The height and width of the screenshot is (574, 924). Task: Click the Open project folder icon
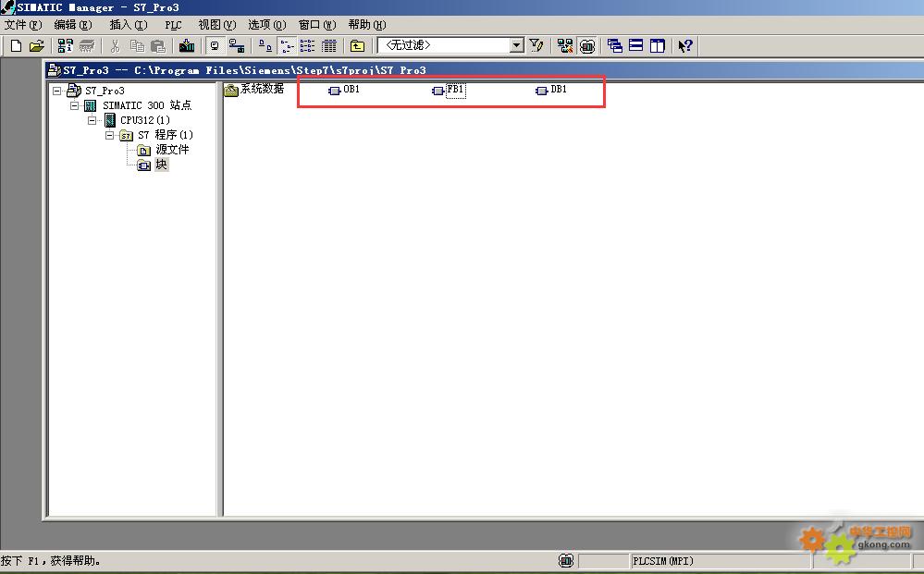click(x=37, y=45)
